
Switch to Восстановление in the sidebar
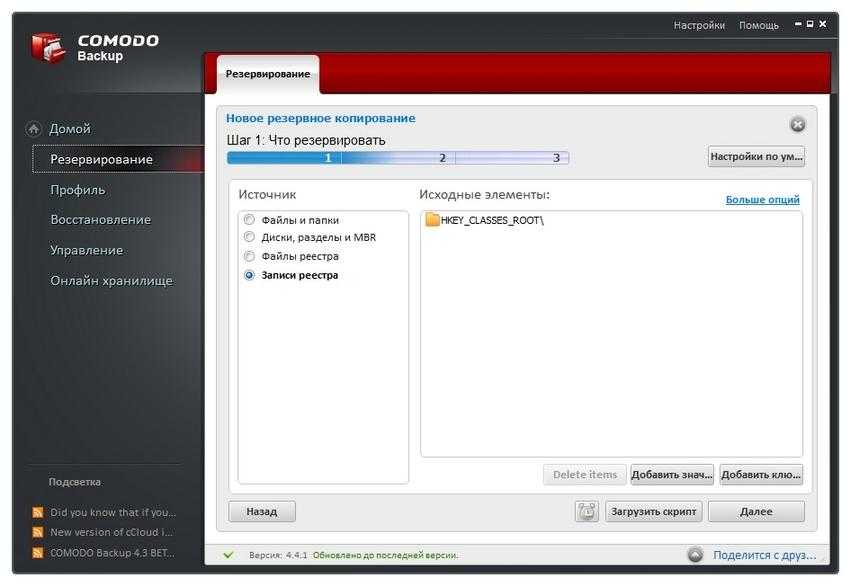point(101,220)
